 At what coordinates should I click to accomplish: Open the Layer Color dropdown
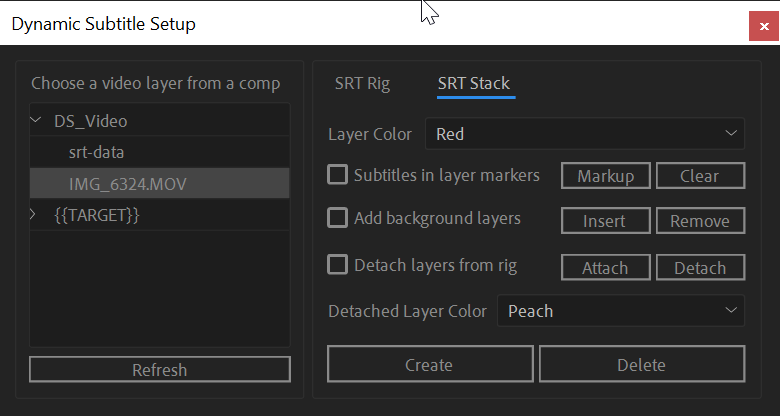coord(585,133)
